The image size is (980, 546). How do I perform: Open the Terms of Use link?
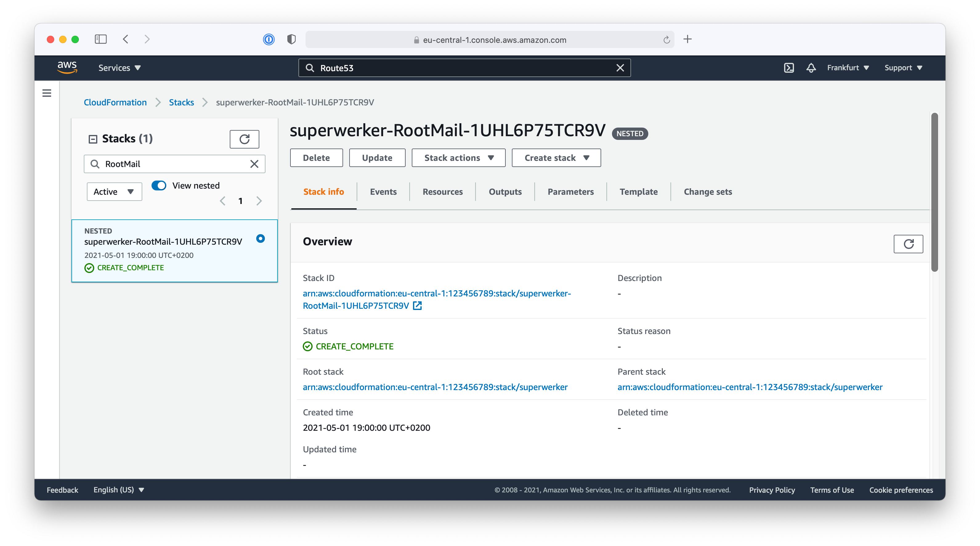(x=832, y=490)
